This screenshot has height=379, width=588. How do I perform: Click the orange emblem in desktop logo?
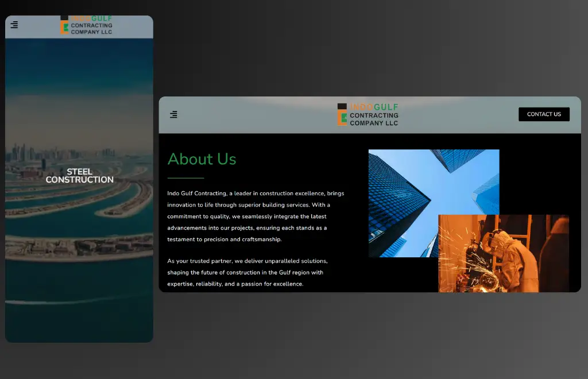pos(342,115)
